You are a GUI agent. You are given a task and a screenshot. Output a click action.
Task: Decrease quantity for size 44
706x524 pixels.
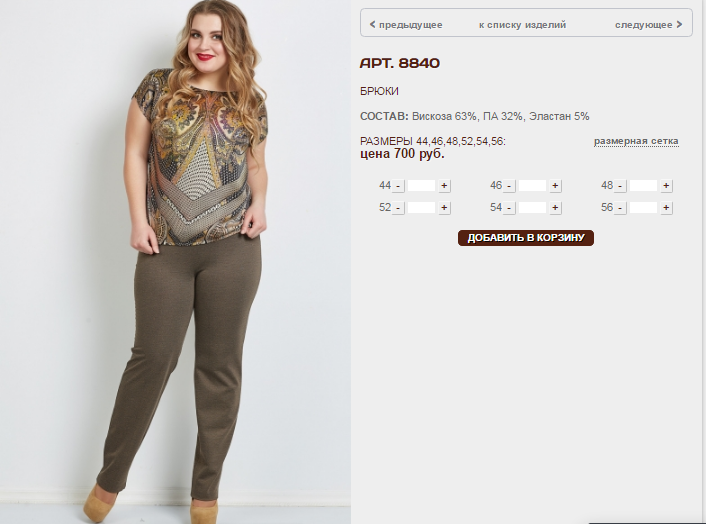click(398, 185)
